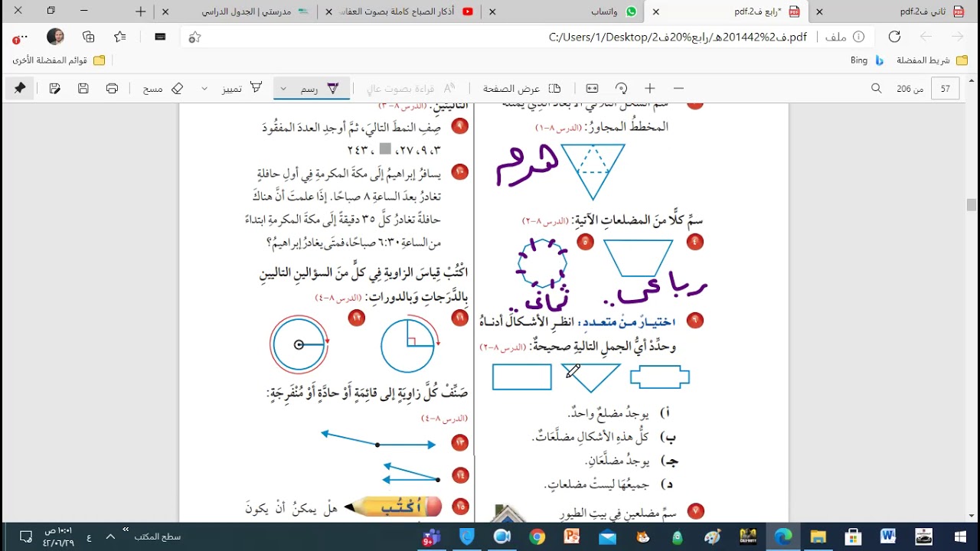Open the user profile avatar
The width and height of the screenshot is (980, 551).
click(55, 37)
